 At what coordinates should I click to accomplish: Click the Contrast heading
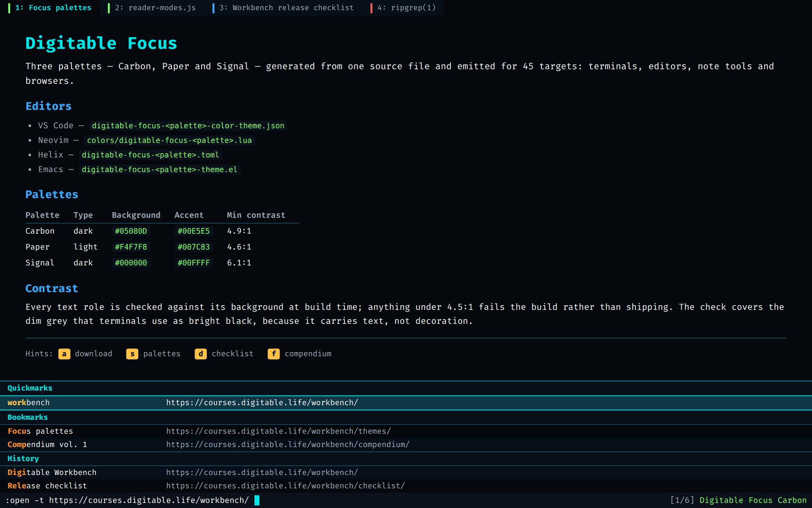(52, 289)
